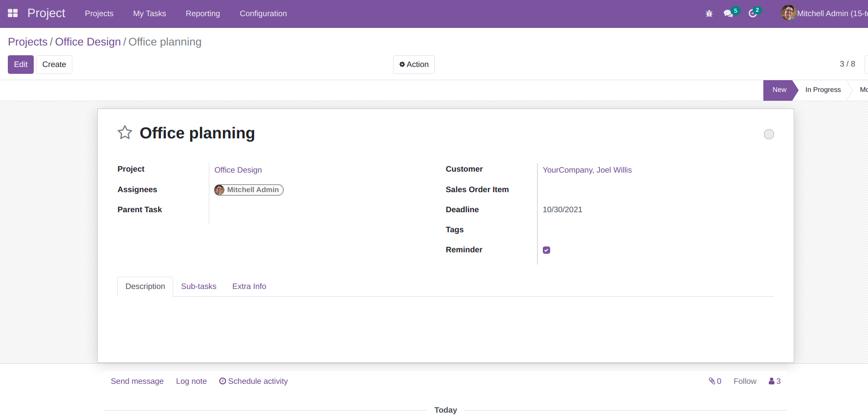Set kanban state with grey circle
This screenshot has width=868, height=420.
(769, 134)
